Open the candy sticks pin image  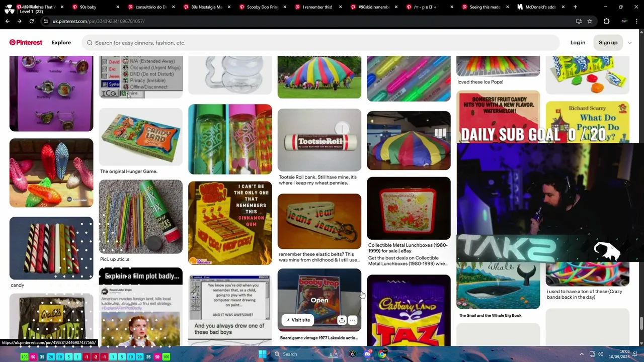pos(51,248)
